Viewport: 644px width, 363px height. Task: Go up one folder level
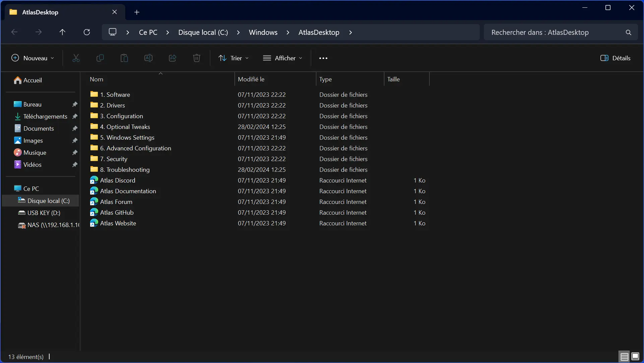[62, 32]
